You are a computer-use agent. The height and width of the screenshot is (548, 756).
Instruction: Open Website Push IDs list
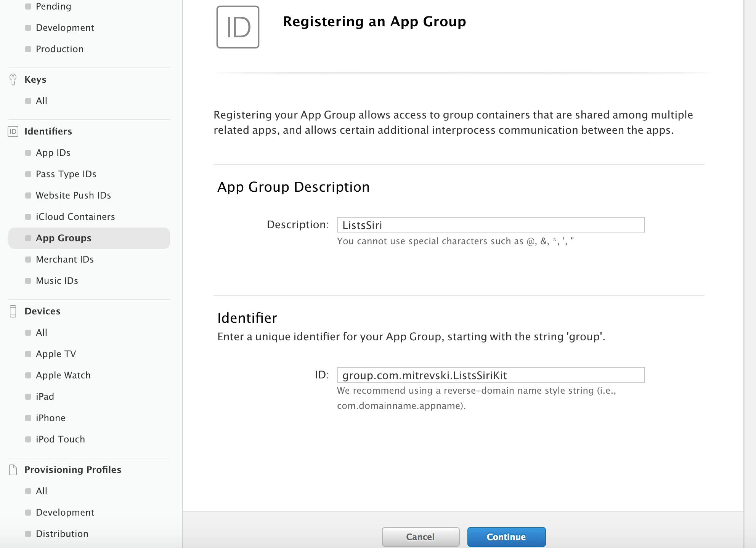[73, 195]
